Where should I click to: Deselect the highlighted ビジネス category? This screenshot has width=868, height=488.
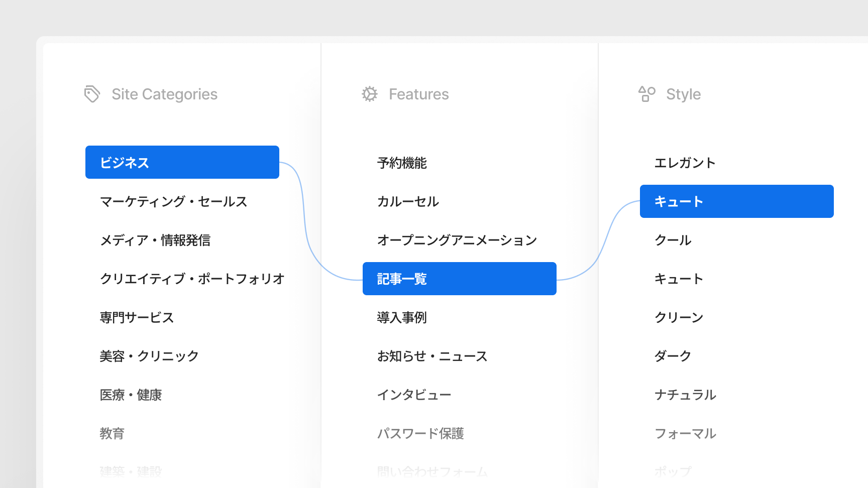click(x=182, y=162)
